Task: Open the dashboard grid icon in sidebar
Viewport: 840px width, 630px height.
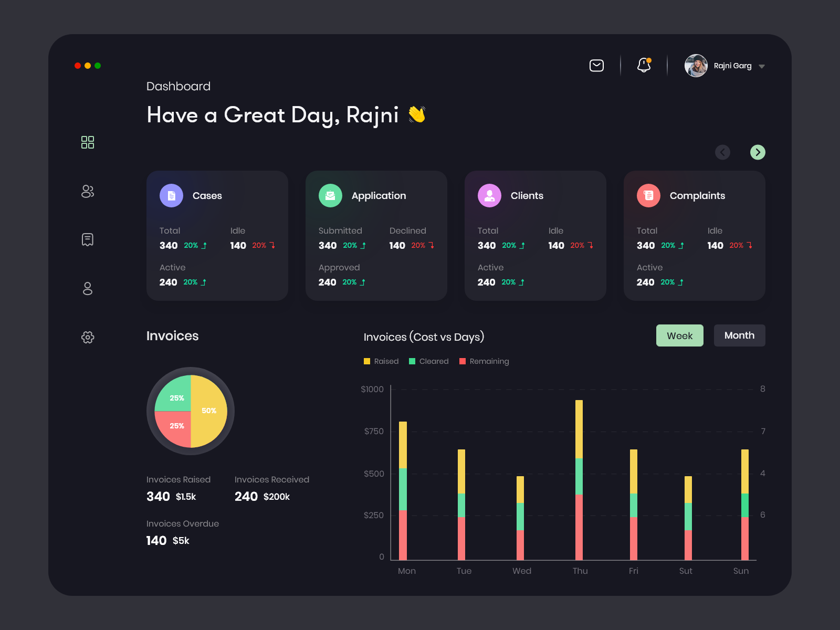Action: point(88,142)
